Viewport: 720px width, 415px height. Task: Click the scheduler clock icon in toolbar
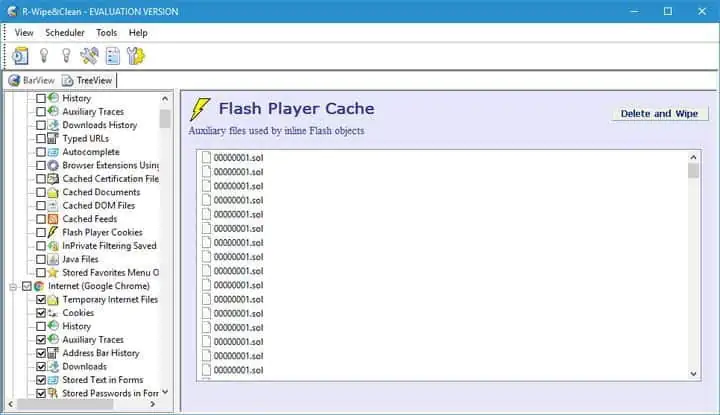click(20, 56)
